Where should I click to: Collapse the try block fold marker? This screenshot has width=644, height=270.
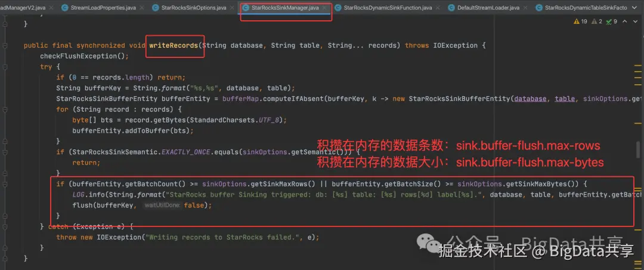(5, 67)
